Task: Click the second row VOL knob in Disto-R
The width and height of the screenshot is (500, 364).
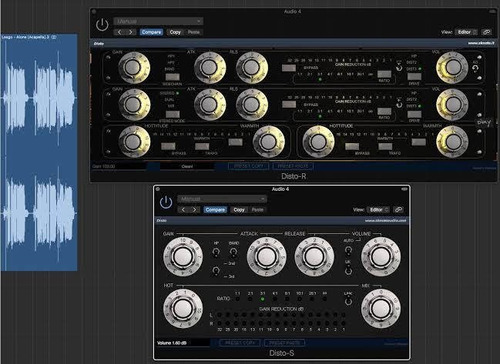Action: coord(452,104)
